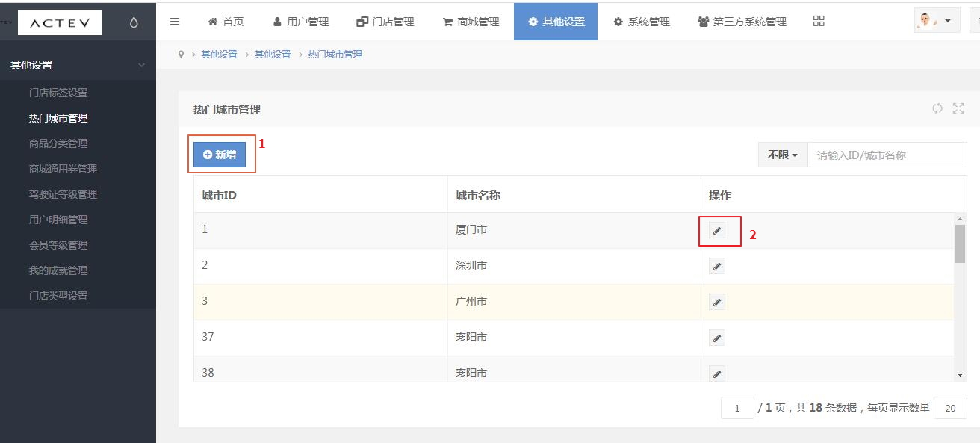Open the four-squares grid icon in navbar
This screenshot has width=980, height=443.
click(x=819, y=21)
